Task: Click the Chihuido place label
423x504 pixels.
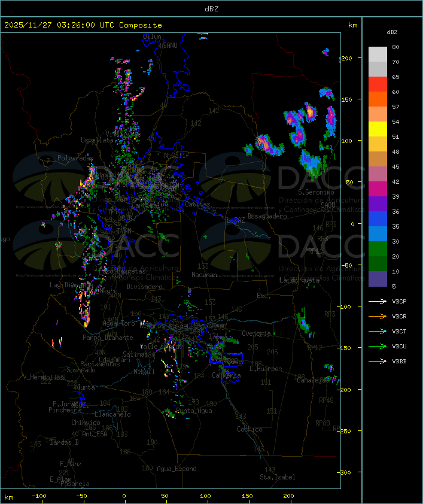Action: pyautogui.click(x=86, y=423)
